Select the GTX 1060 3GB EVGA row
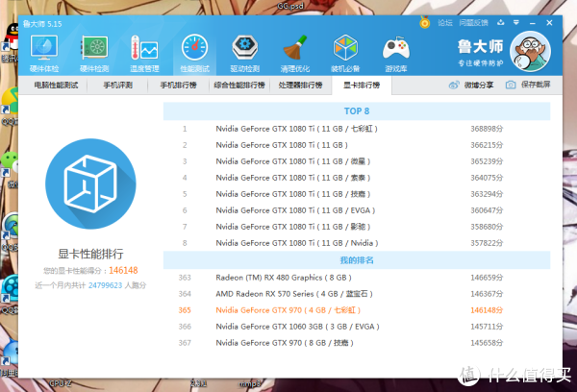The height and width of the screenshot is (392, 577). click(x=357, y=327)
